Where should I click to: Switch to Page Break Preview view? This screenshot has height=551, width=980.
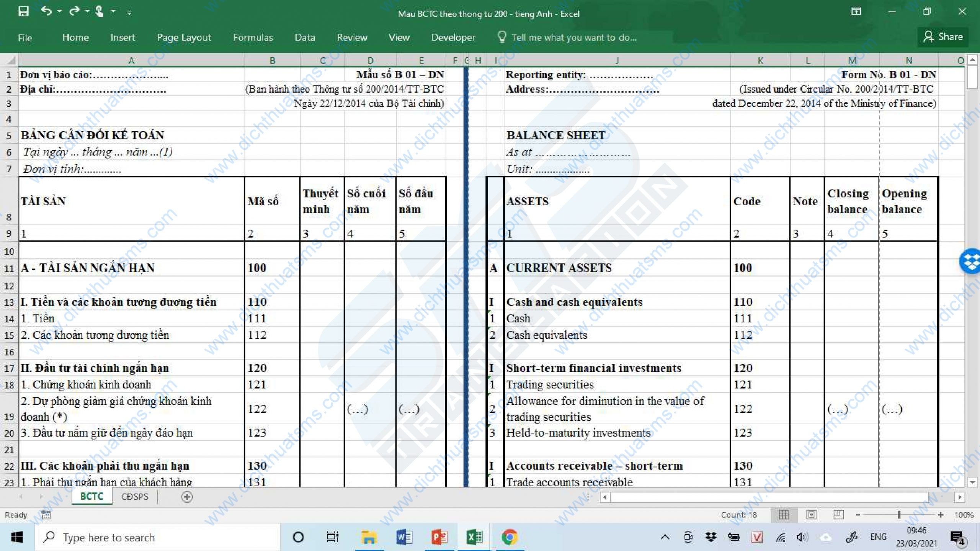point(838,515)
